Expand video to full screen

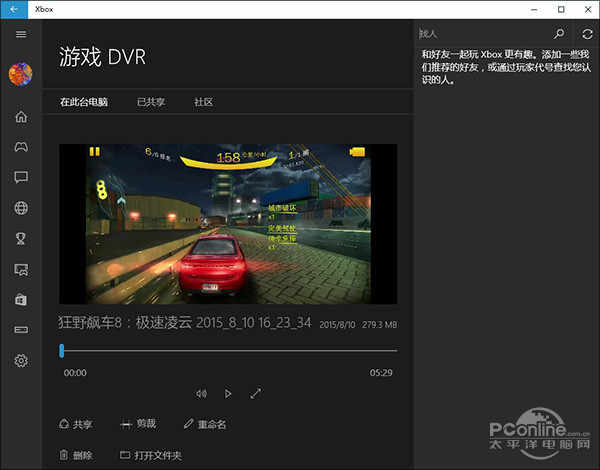pyautogui.click(x=255, y=394)
